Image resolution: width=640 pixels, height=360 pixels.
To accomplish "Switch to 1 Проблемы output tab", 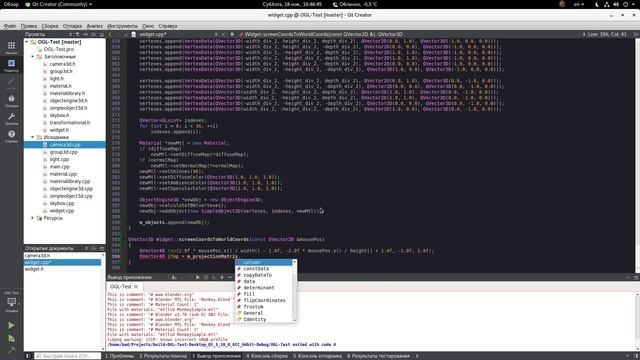I will click(120, 356).
